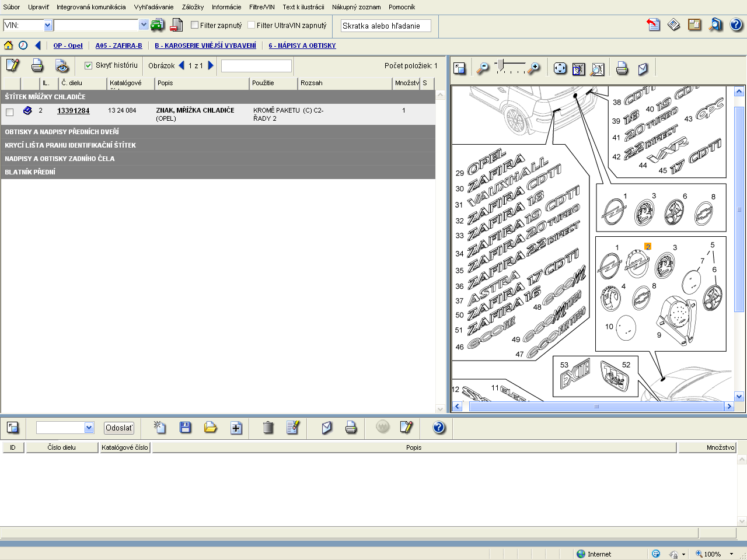Open the VIN type dropdown

48,25
